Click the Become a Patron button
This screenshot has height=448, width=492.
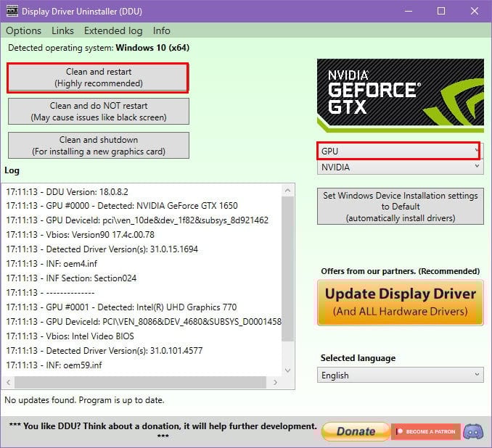click(426, 431)
